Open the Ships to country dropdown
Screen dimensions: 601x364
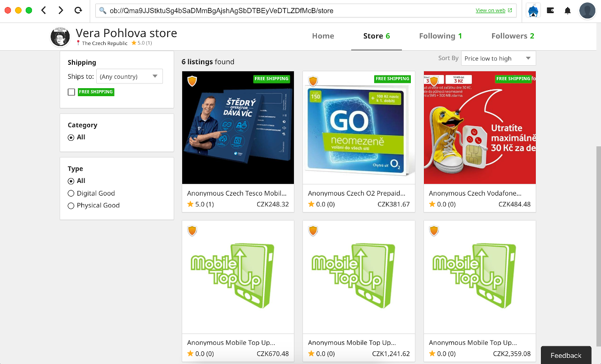[129, 76]
